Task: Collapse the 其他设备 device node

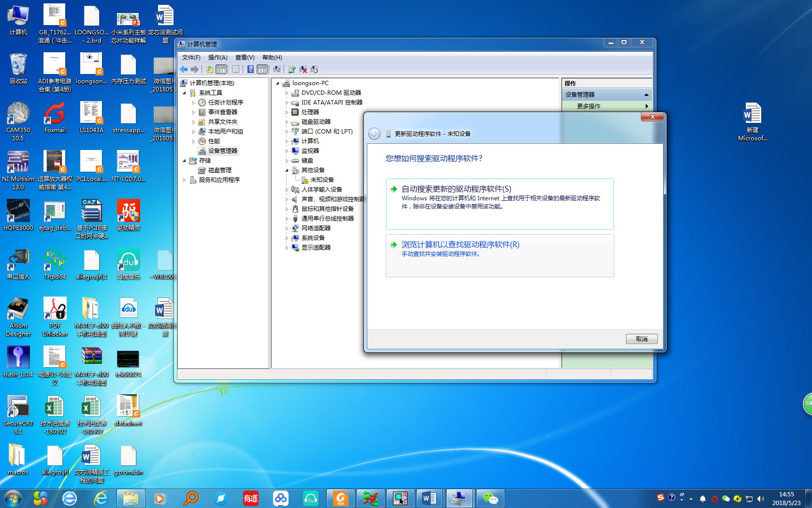Action: pos(287,170)
